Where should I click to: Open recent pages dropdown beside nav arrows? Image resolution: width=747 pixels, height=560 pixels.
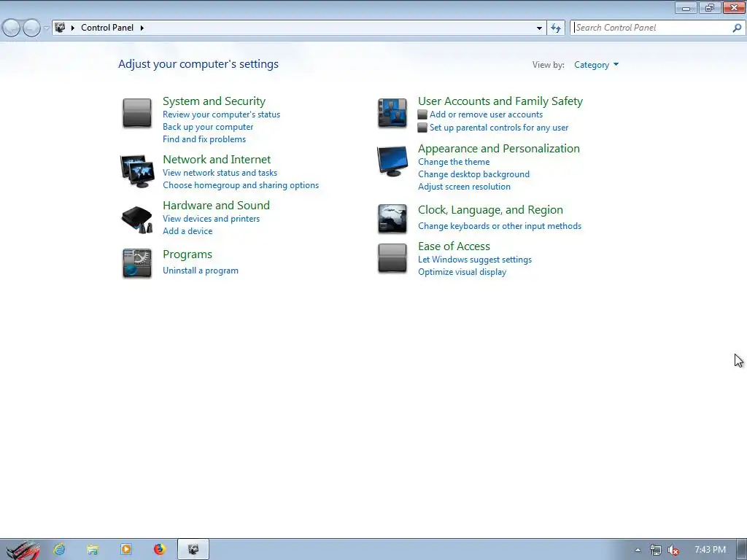tap(46, 28)
